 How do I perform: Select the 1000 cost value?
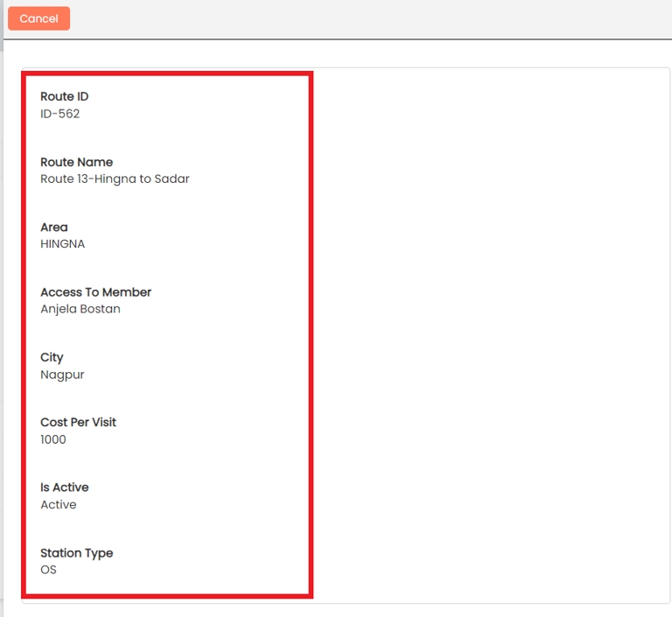tap(52, 439)
